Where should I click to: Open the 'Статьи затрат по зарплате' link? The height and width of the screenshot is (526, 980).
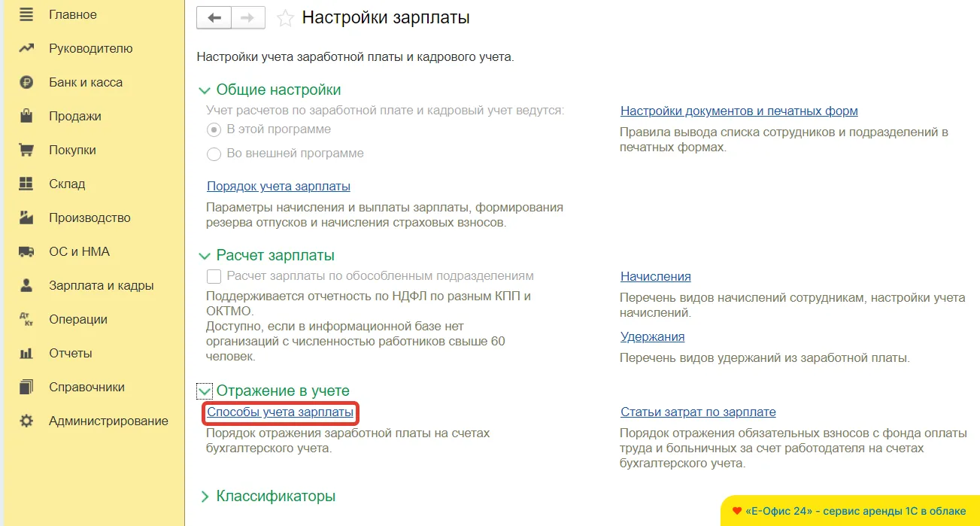pyautogui.click(x=698, y=412)
